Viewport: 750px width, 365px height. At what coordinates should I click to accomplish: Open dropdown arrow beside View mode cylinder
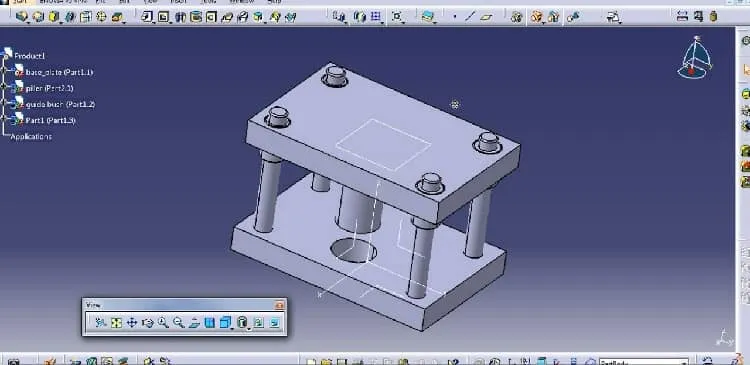coord(249,328)
